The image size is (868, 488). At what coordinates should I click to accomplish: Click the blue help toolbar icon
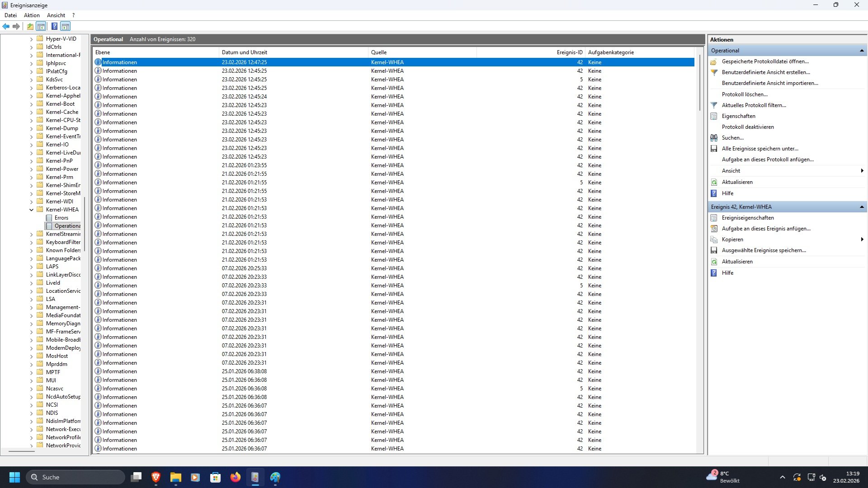(54, 26)
